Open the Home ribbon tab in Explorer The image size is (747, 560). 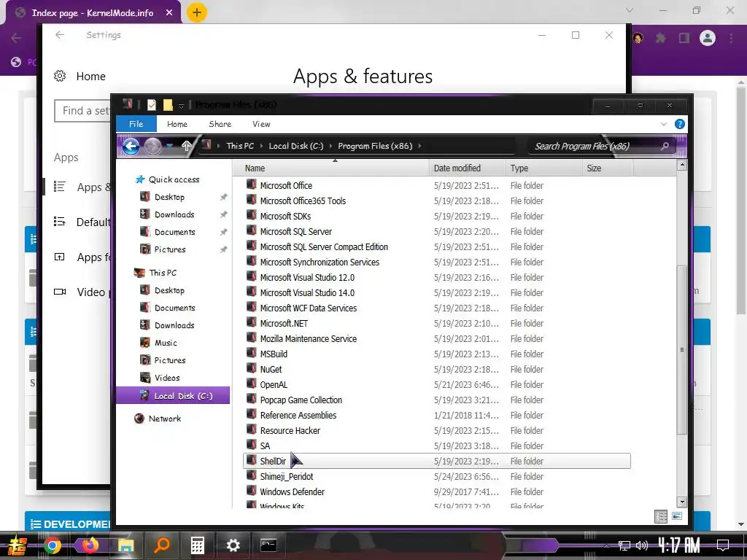pyautogui.click(x=177, y=124)
